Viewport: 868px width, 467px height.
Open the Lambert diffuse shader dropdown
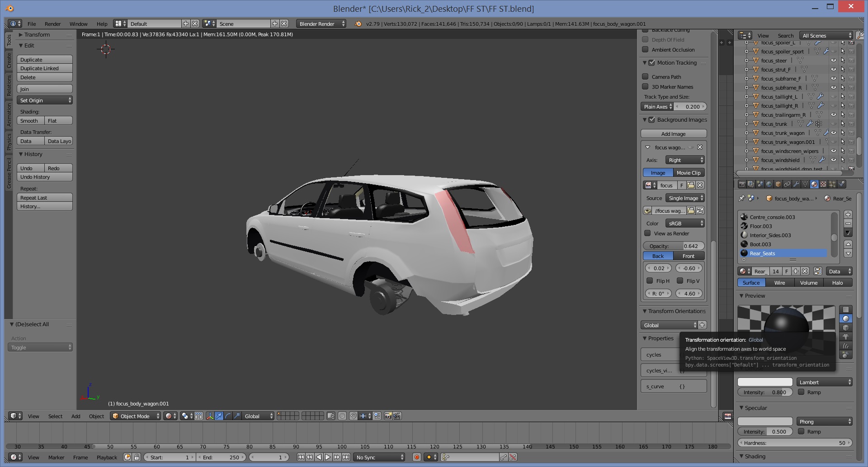pos(824,382)
